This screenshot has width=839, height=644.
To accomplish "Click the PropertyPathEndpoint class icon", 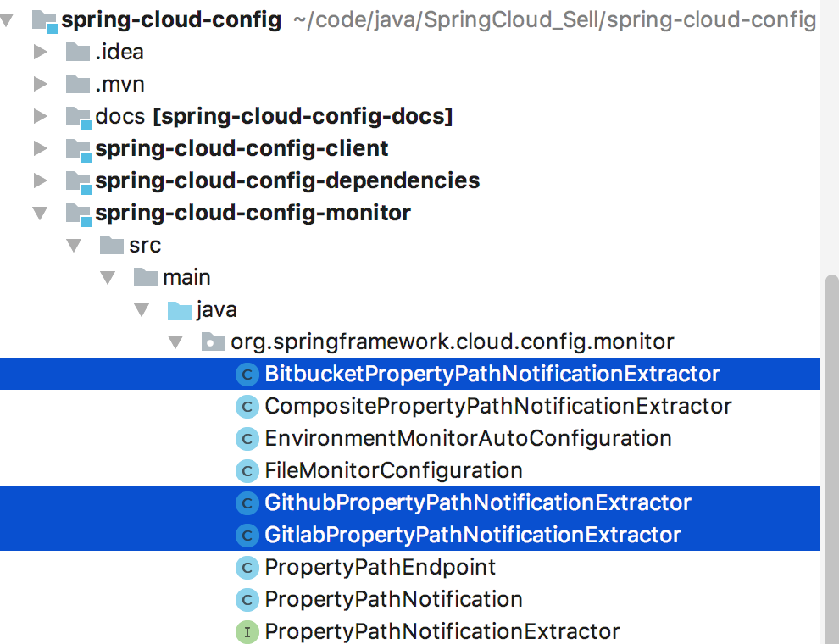I will coord(247,568).
